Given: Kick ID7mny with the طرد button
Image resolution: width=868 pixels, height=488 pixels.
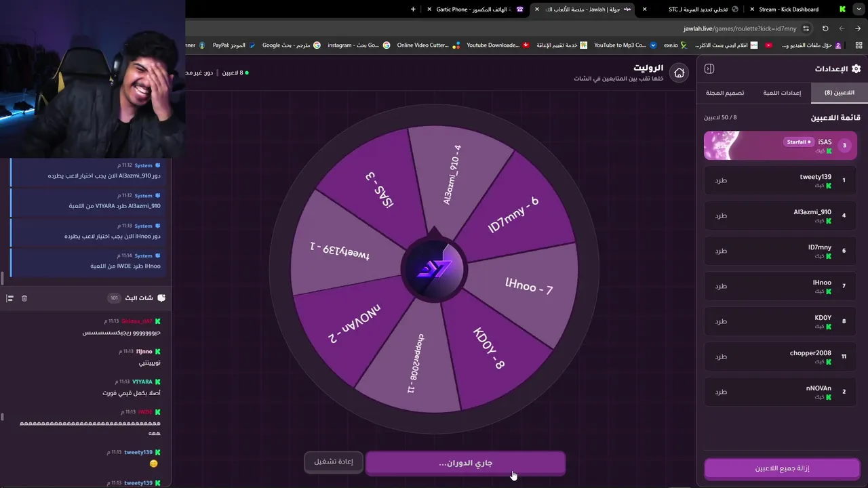Looking at the screenshot, I should click(x=721, y=251).
